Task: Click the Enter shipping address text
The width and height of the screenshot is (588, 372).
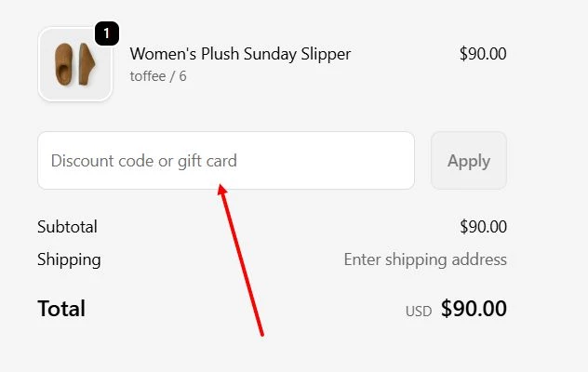Action: click(425, 259)
